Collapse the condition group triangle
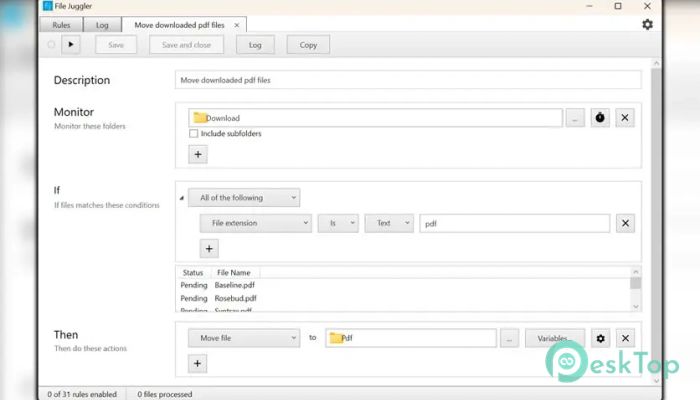700x400 pixels. pyautogui.click(x=182, y=198)
